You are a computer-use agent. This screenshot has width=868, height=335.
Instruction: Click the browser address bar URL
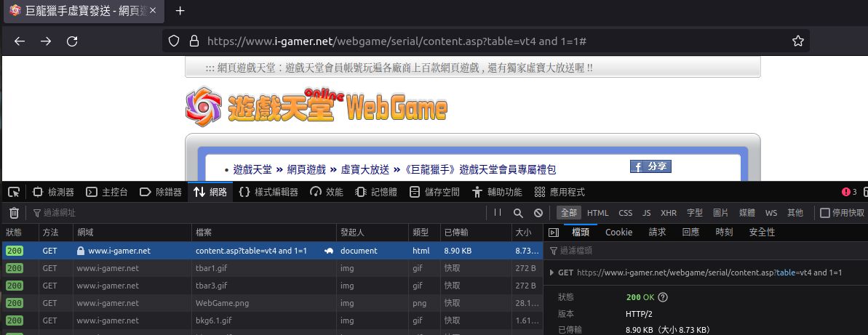(x=397, y=41)
